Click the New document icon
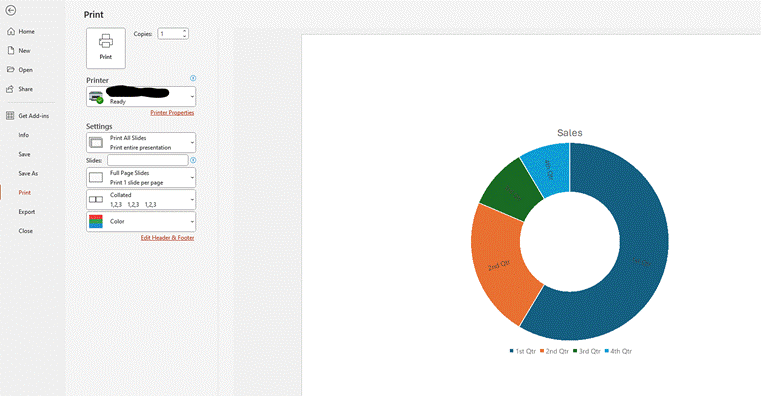The width and height of the screenshot is (761, 396). coord(11,50)
